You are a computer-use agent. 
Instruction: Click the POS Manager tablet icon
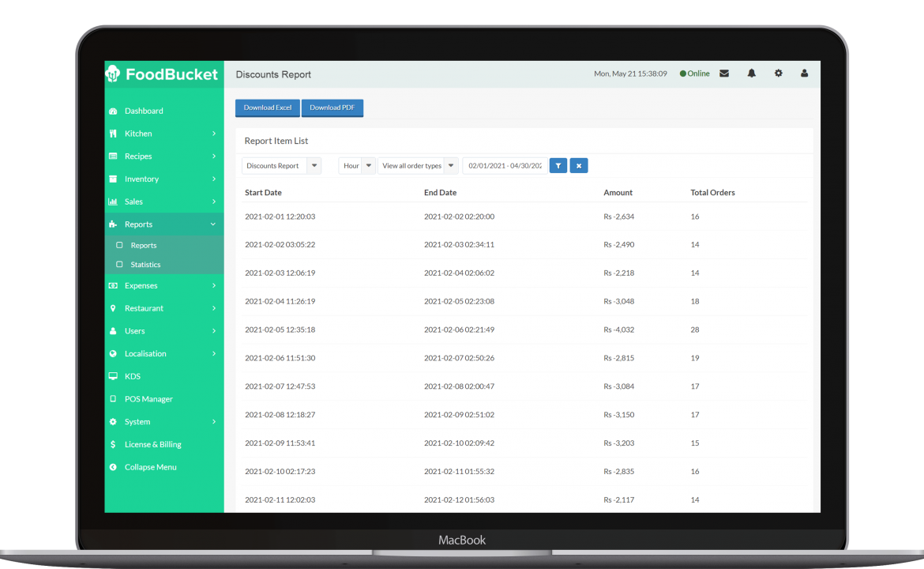[113, 399]
